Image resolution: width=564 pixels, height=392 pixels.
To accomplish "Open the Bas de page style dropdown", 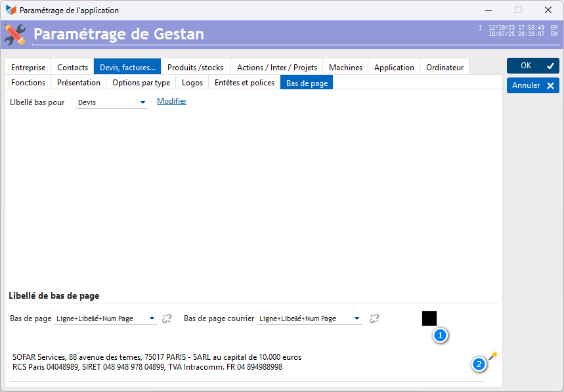I will (152, 318).
